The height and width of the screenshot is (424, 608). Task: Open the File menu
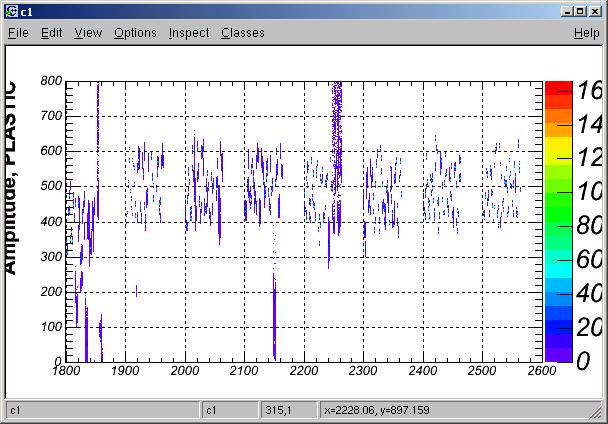click(x=18, y=33)
